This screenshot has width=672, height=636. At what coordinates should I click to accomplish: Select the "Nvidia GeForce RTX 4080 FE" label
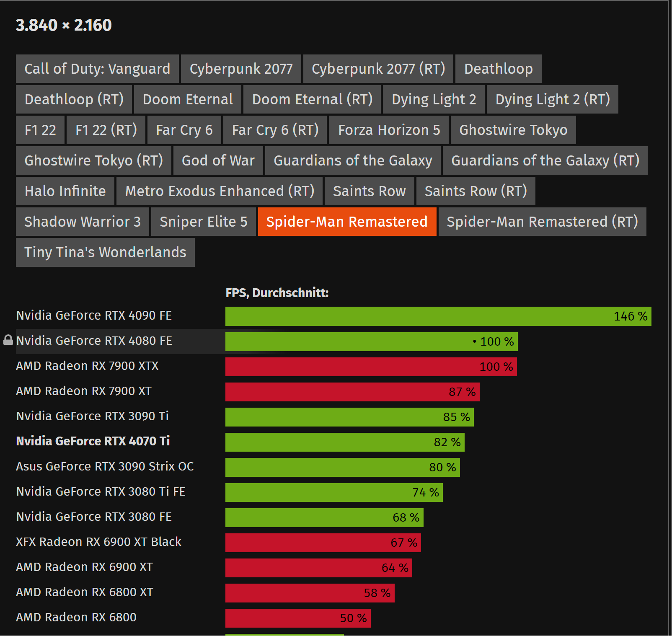click(94, 341)
